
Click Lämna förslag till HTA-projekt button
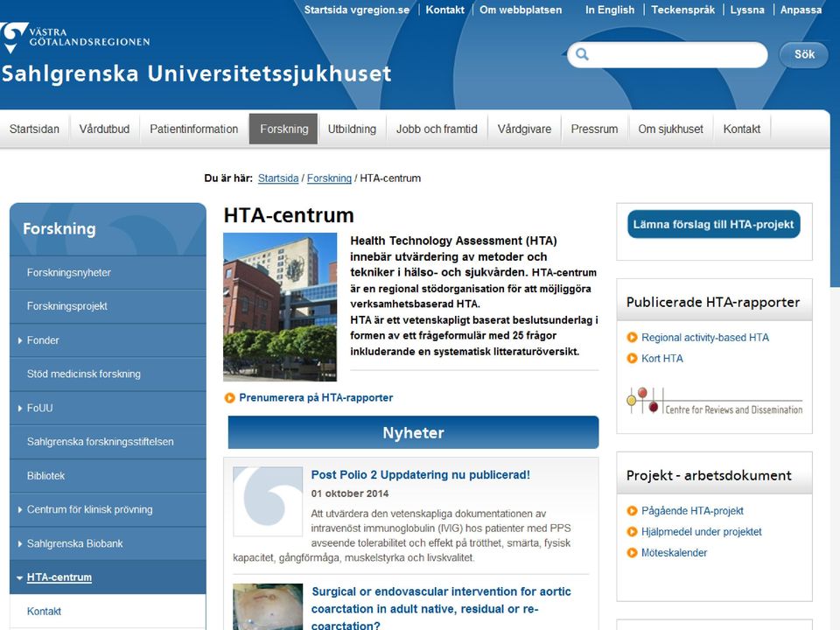(714, 225)
